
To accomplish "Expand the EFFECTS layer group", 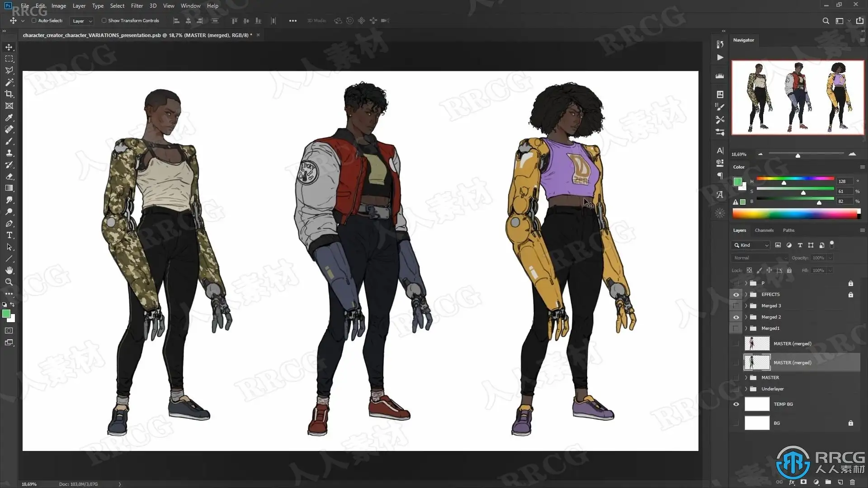I will tap(746, 294).
